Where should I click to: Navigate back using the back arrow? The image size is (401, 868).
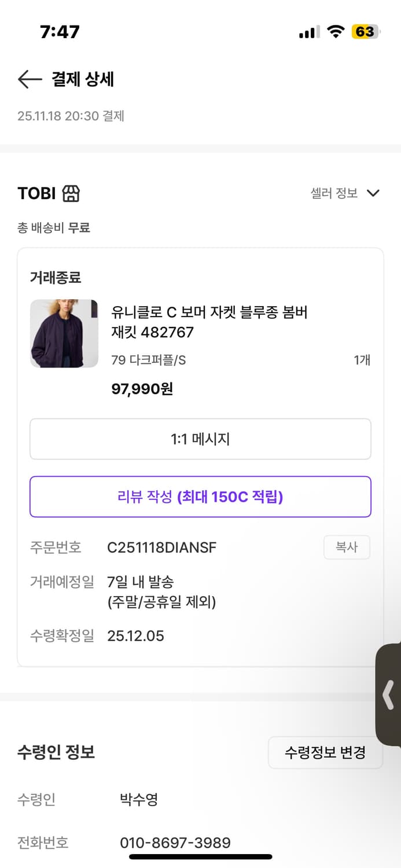[x=28, y=80]
